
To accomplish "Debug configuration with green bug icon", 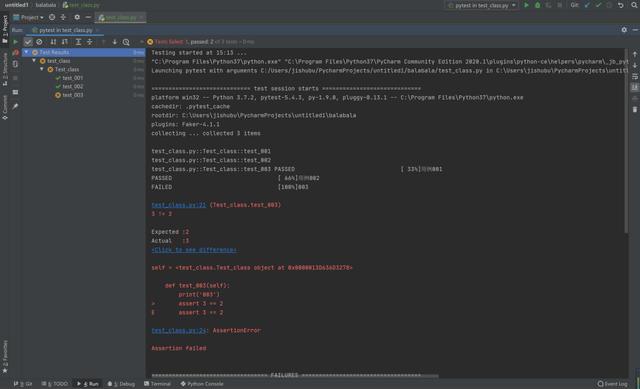I will click(538, 5).
